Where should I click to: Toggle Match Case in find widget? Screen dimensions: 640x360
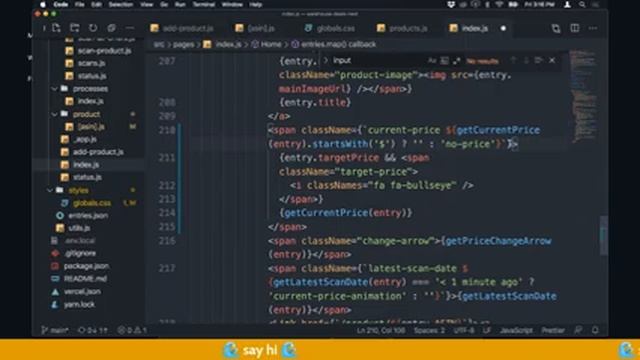coord(432,60)
